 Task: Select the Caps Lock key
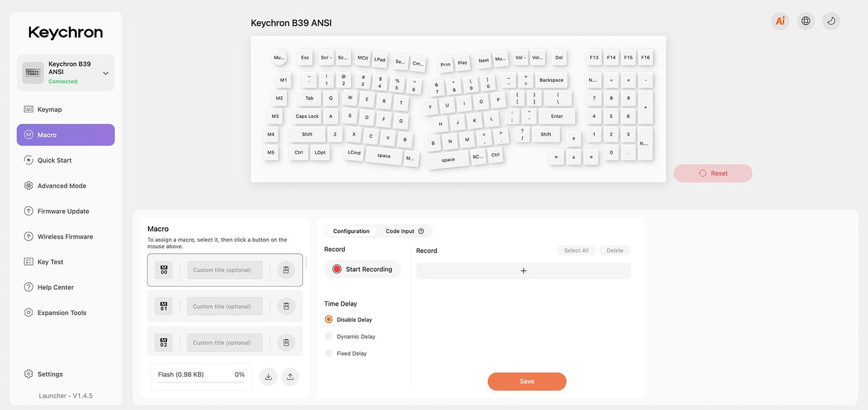(x=307, y=116)
